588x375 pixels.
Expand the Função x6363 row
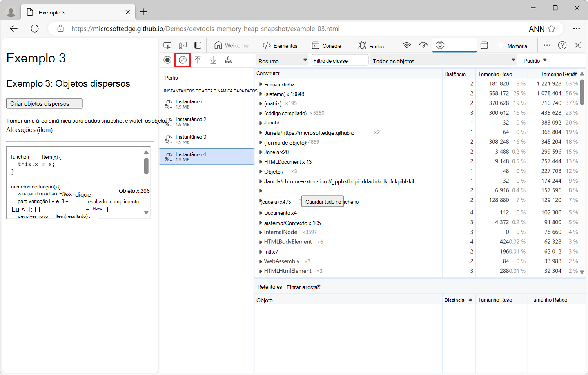[x=261, y=84]
